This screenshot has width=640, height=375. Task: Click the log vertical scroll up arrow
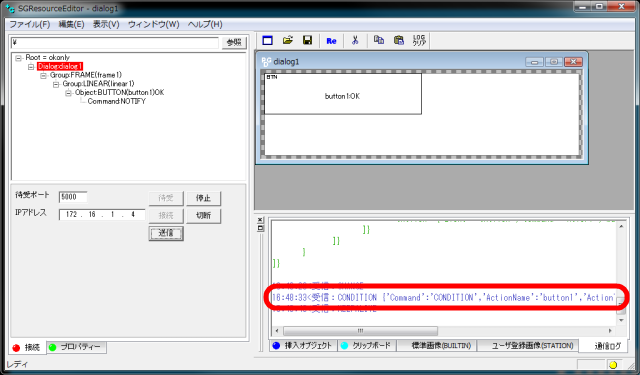pos(621,226)
